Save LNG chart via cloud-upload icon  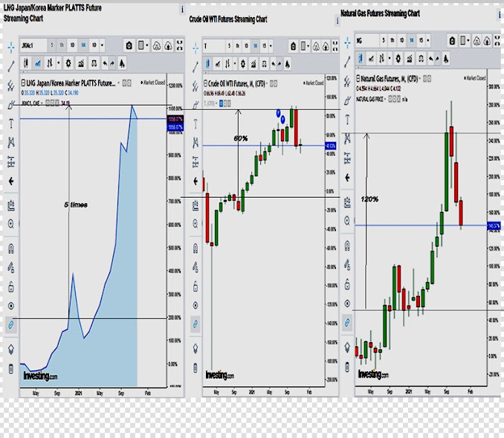(168, 45)
